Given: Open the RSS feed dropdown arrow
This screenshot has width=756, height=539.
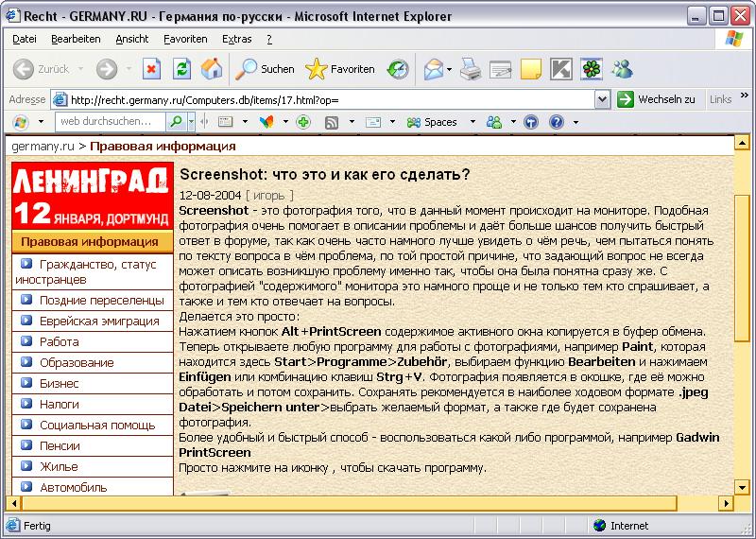Looking at the screenshot, I should coord(352,122).
